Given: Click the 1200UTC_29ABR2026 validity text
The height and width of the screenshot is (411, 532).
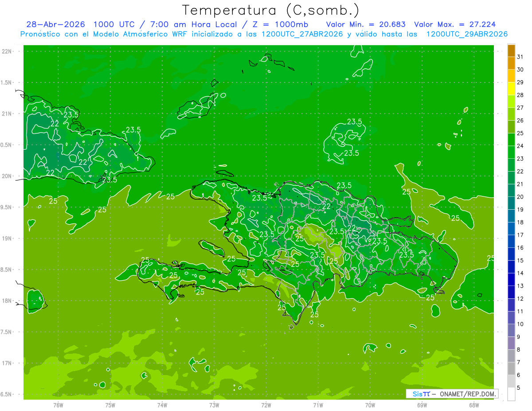Looking at the screenshot, I should (x=467, y=34).
